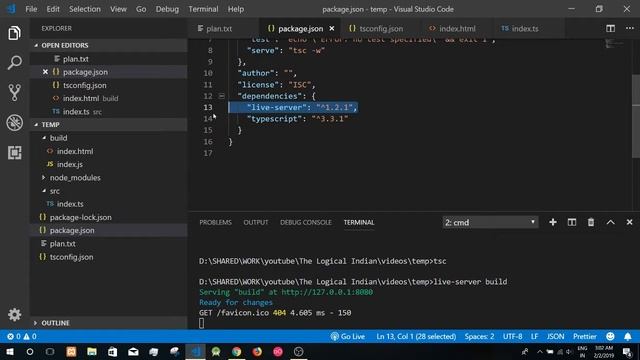Viewport: 640px width, 360px height.
Task: Open notifications bell in status bar
Action: coord(627,336)
